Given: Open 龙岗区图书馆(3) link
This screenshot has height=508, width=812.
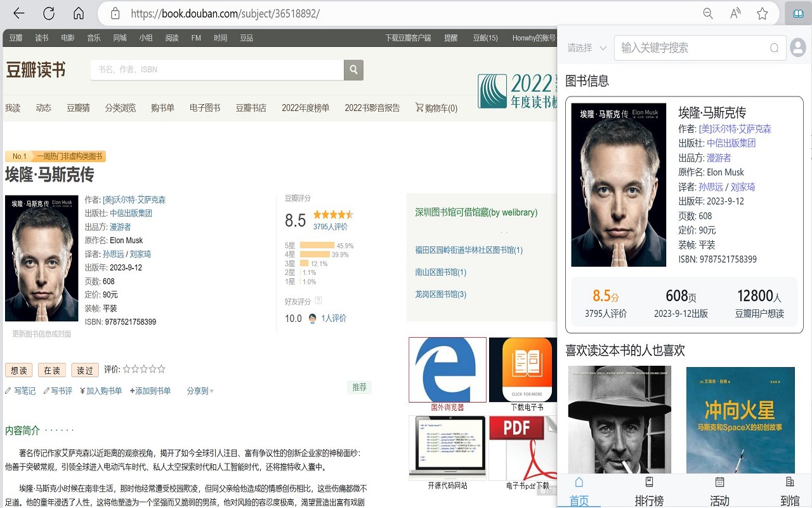Looking at the screenshot, I should click(441, 294).
